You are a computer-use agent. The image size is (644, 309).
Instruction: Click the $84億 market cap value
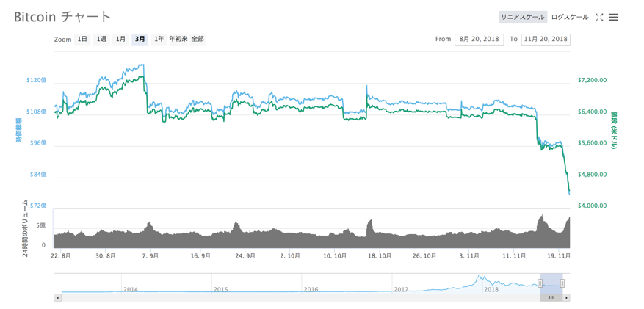pyautogui.click(x=39, y=174)
